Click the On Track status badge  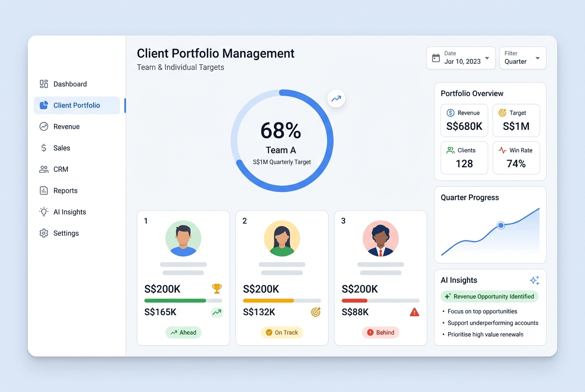click(282, 332)
